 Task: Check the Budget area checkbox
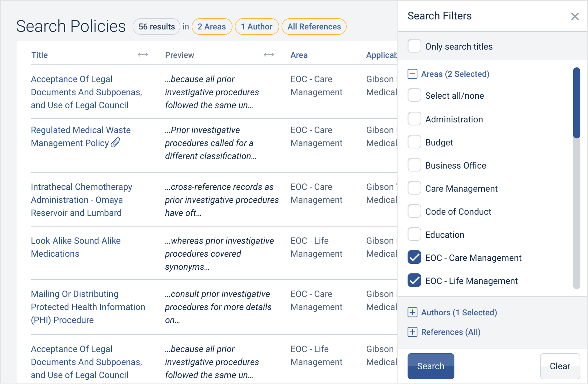pyautogui.click(x=414, y=142)
